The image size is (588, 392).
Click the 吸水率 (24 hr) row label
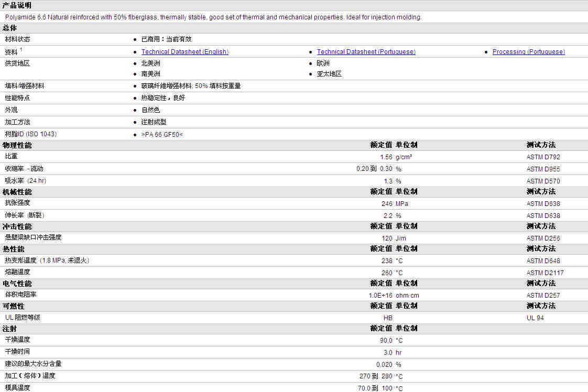[26, 181]
